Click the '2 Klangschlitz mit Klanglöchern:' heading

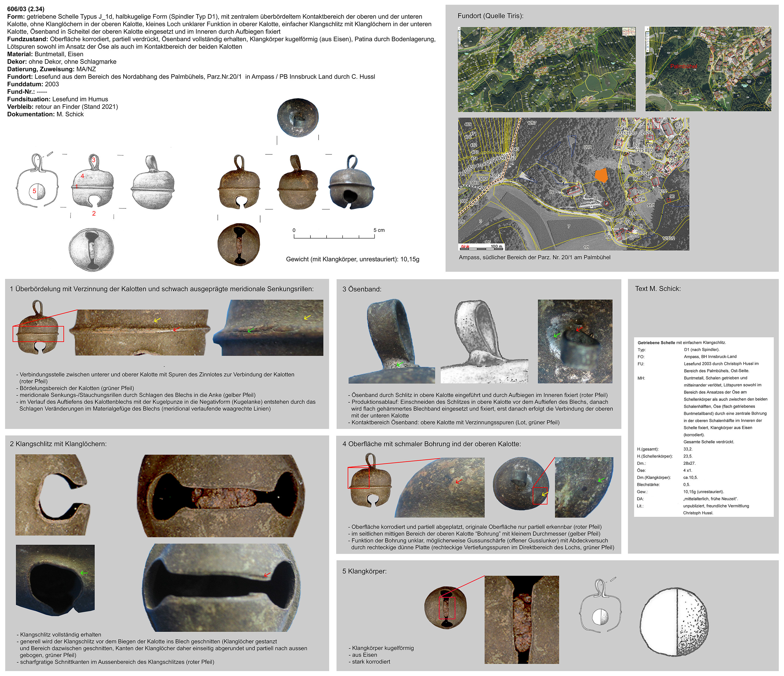58,444
